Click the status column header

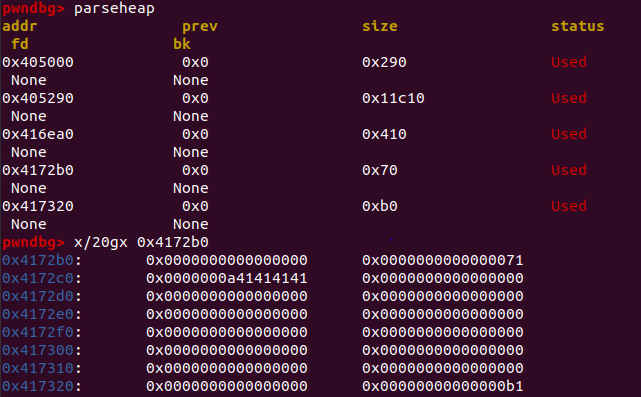pyautogui.click(x=578, y=26)
